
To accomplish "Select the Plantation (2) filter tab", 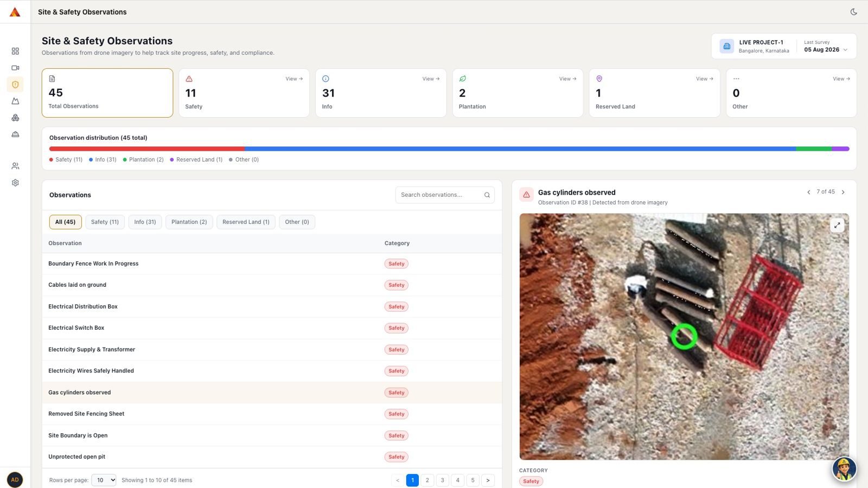I will tap(189, 222).
